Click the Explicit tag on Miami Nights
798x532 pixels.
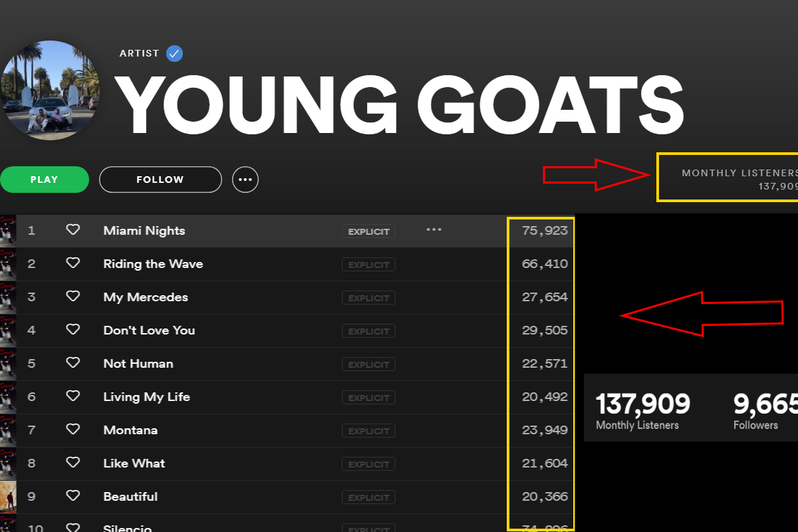368,231
